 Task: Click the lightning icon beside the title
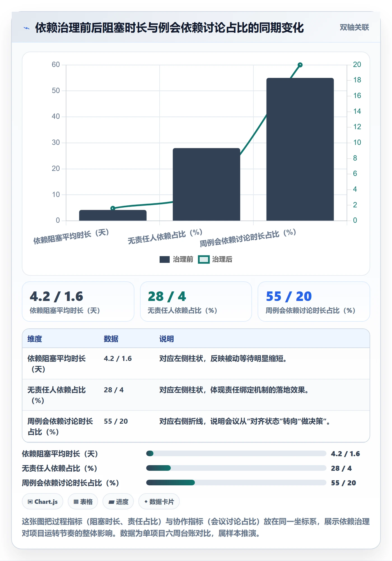27,28
